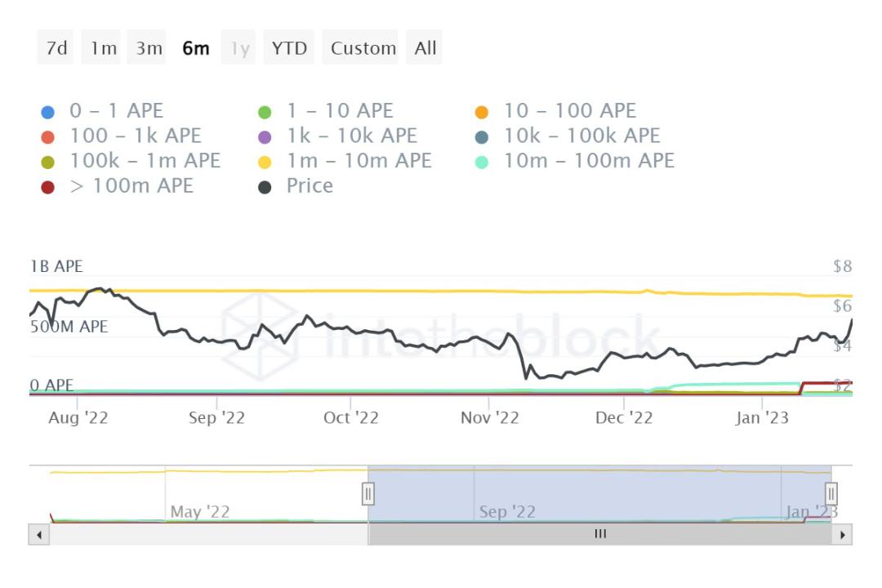Select the 7d time range button

pyautogui.click(x=56, y=48)
